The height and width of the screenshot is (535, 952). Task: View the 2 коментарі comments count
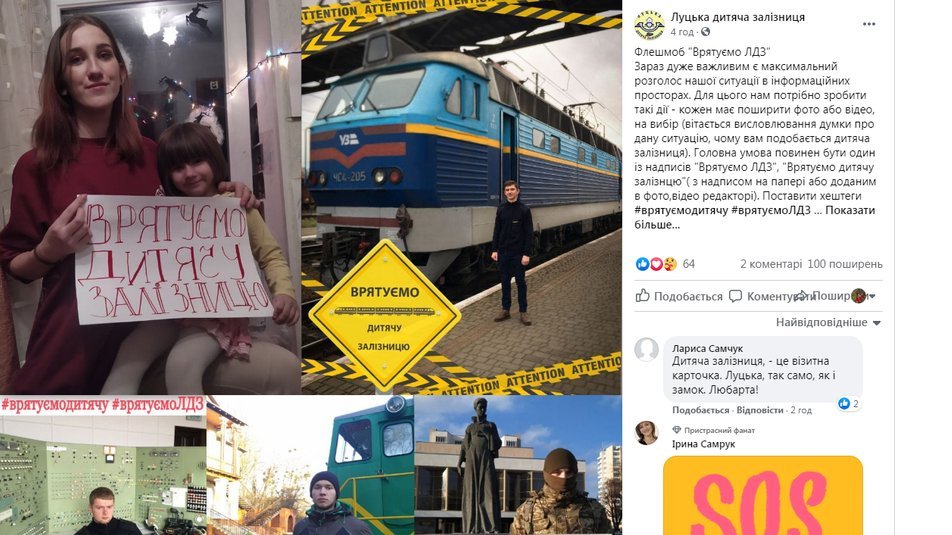click(771, 264)
